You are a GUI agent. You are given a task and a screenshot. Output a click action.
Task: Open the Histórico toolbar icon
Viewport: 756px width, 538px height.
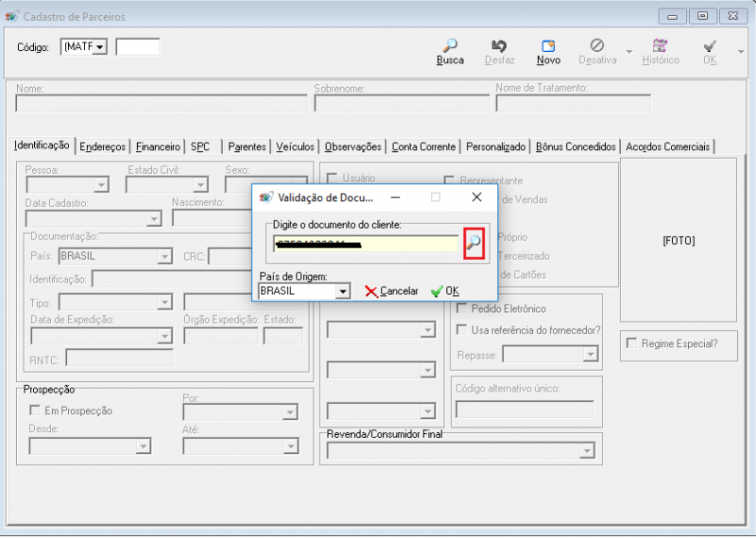point(661,46)
